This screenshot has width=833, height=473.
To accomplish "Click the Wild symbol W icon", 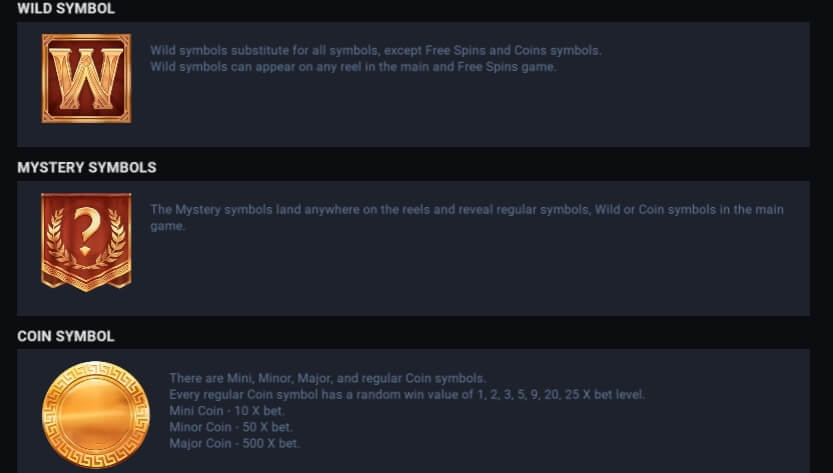I will (86, 79).
